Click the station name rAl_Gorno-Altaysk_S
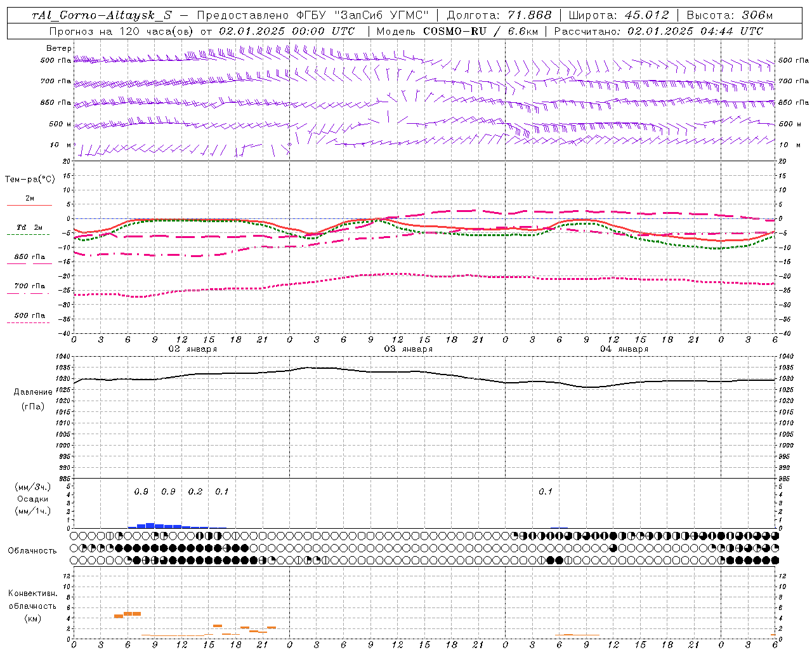This screenshot has height=650, width=812. [x=101, y=15]
